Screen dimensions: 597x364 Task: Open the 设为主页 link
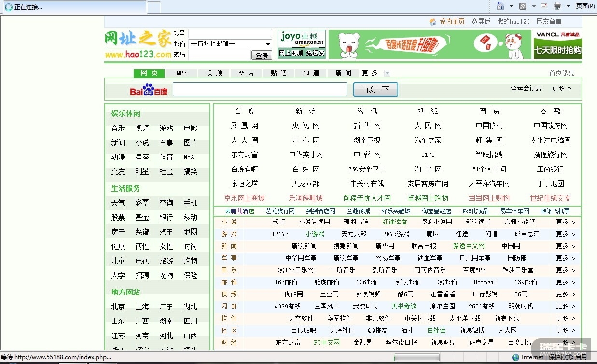tap(452, 21)
